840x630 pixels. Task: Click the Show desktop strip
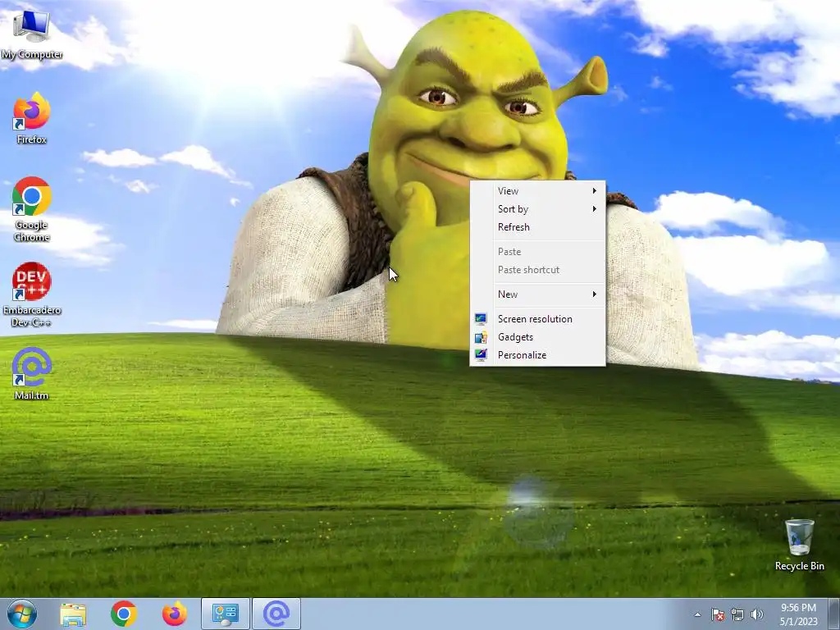[x=834, y=614]
